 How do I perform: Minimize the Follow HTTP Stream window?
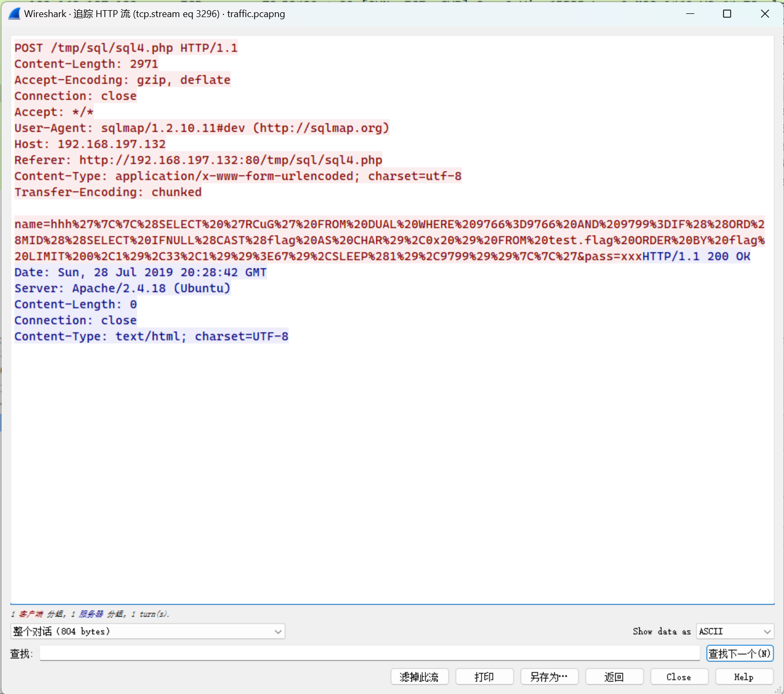point(690,14)
